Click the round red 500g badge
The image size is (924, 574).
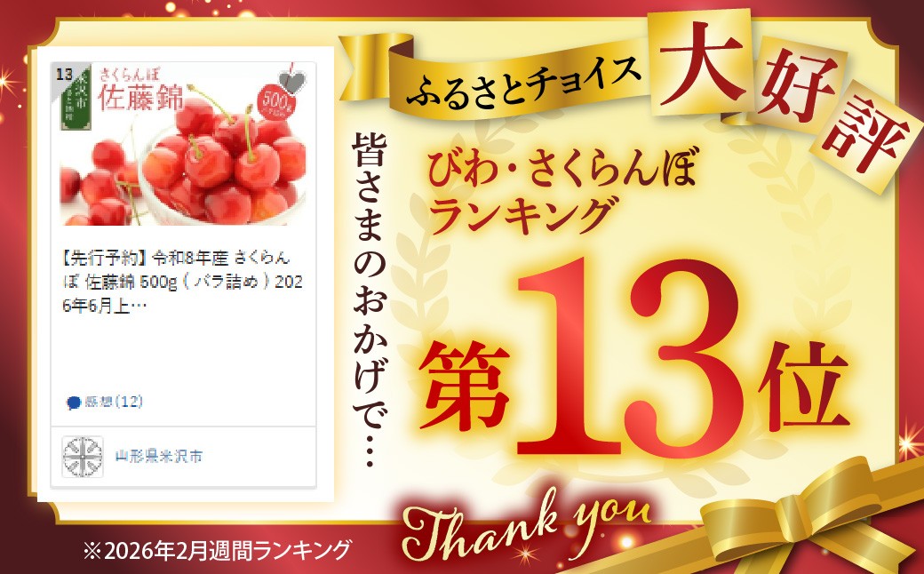coord(277,101)
